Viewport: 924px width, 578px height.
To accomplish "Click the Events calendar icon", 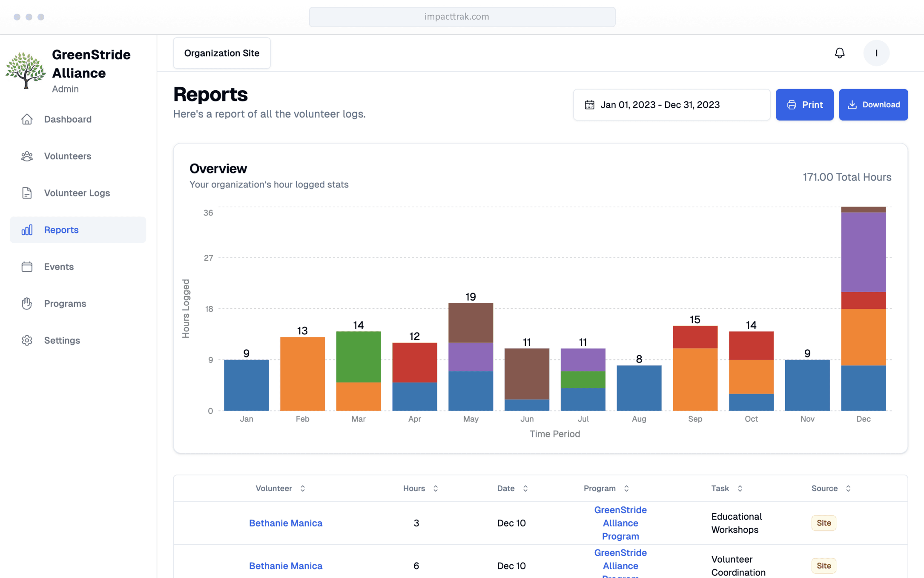I will tap(27, 267).
